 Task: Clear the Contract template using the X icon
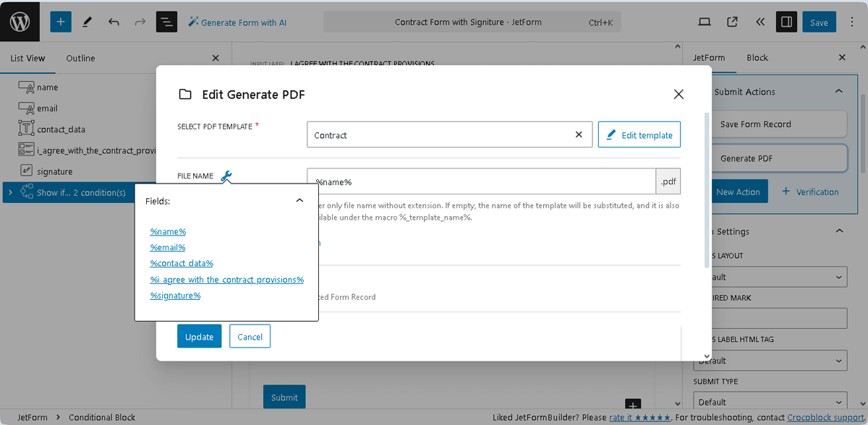point(578,134)
